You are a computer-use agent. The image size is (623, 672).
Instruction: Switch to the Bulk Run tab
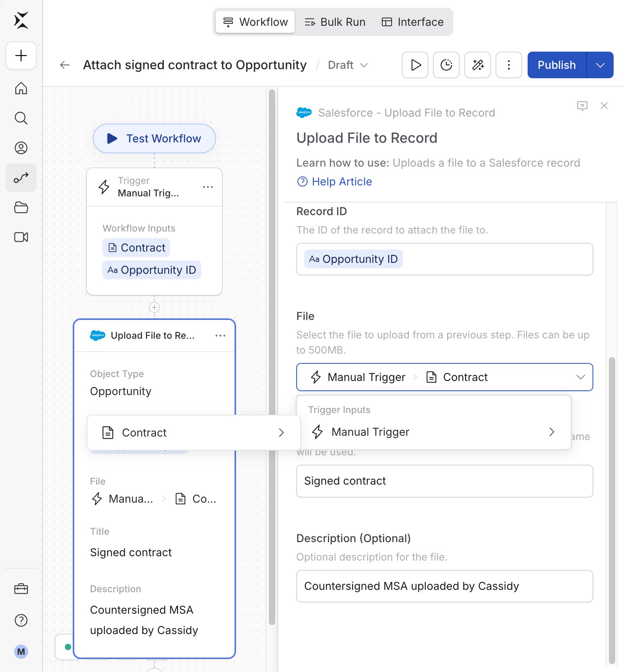click(x=335, y=22)
